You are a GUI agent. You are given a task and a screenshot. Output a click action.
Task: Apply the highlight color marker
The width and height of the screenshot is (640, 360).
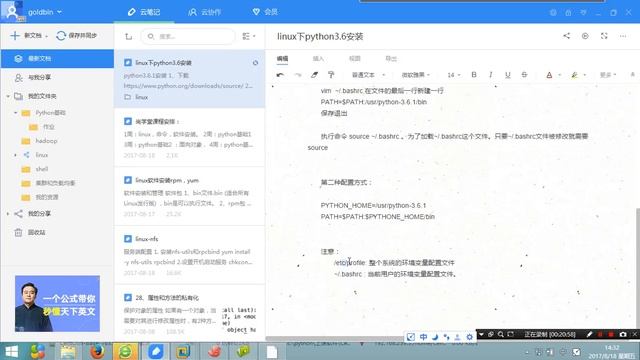[x=575, y=75]
